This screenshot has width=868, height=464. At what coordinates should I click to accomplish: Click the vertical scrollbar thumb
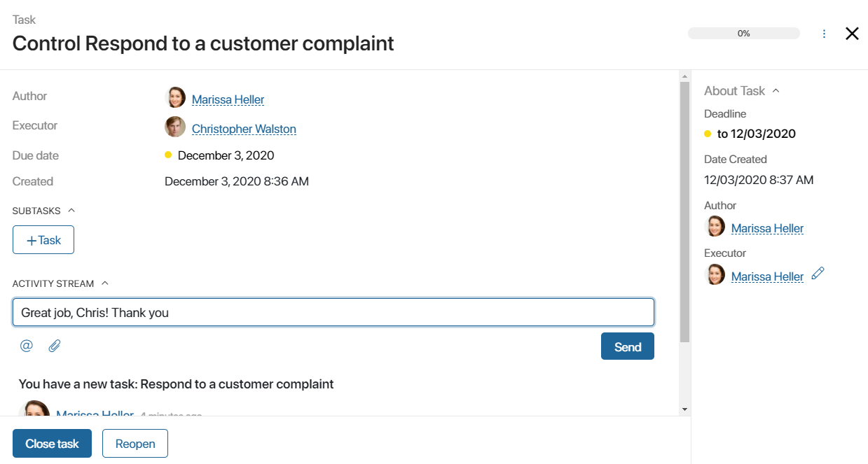click(685, 211)
